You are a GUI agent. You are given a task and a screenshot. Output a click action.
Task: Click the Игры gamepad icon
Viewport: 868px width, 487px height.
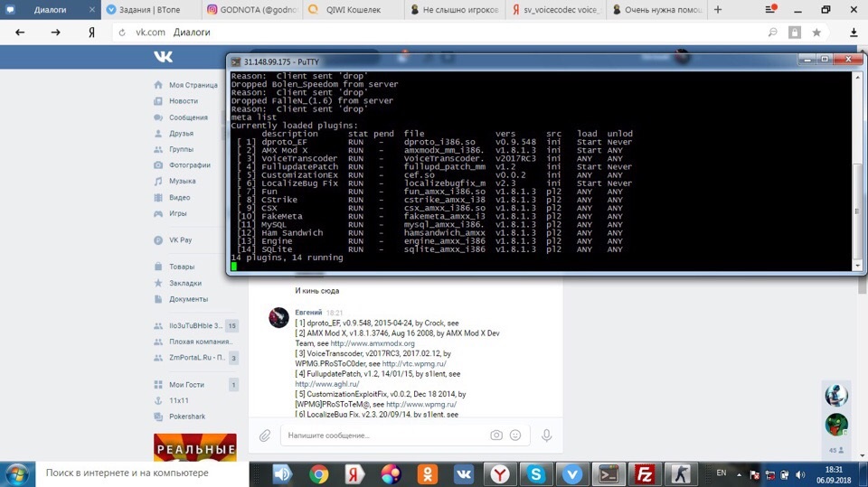tap(158, 213)
